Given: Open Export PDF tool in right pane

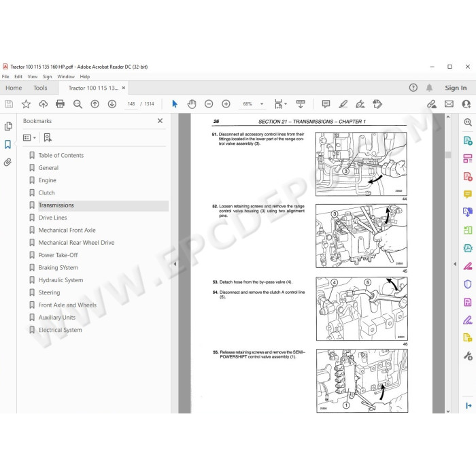Looking at the screenshot, I should pyautogui.click(x=468, y=141).
